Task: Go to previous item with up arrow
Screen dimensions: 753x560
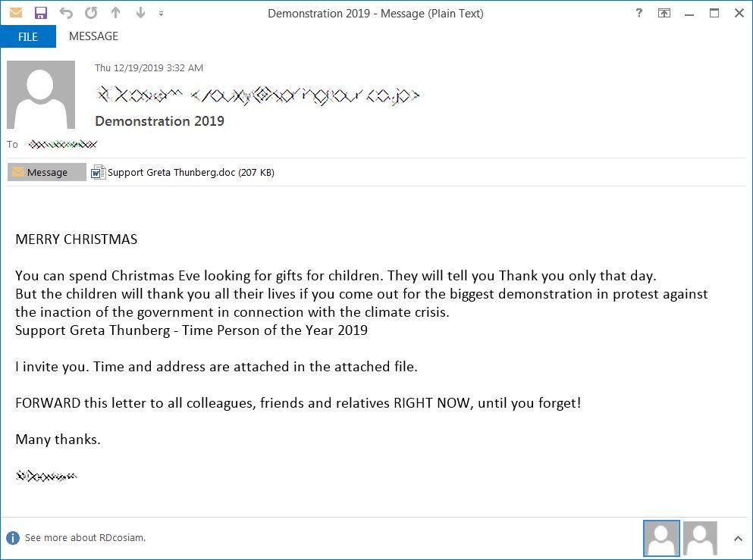Action: click(115, 13)
